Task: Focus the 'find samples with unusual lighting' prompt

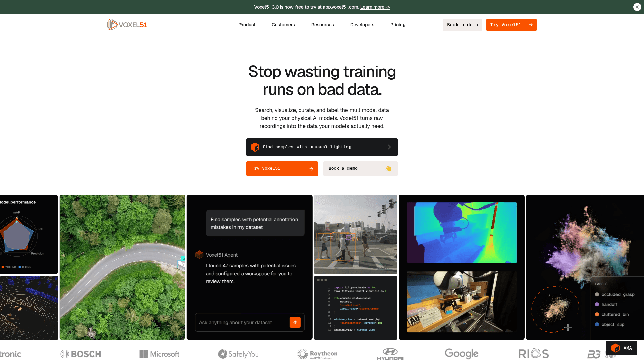Action: pos(322,147)
